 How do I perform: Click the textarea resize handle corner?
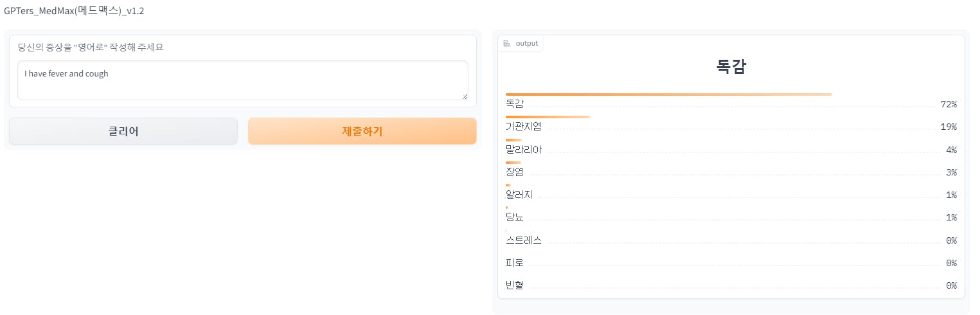[x=465, y=96]
